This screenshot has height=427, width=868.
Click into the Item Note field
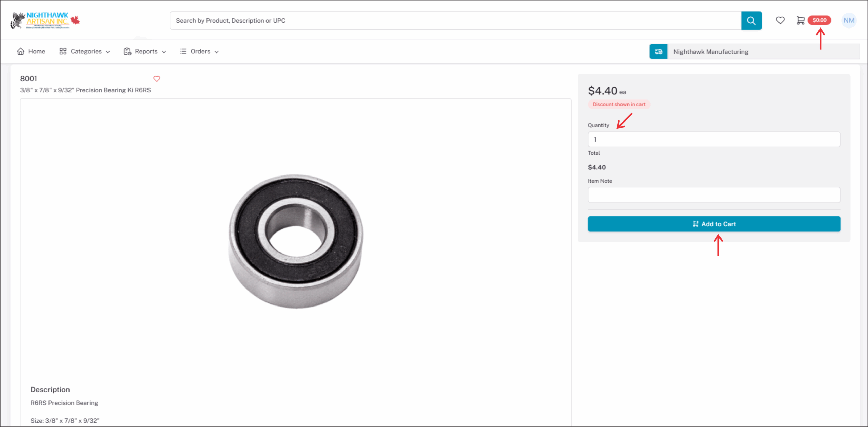(714, 195)
